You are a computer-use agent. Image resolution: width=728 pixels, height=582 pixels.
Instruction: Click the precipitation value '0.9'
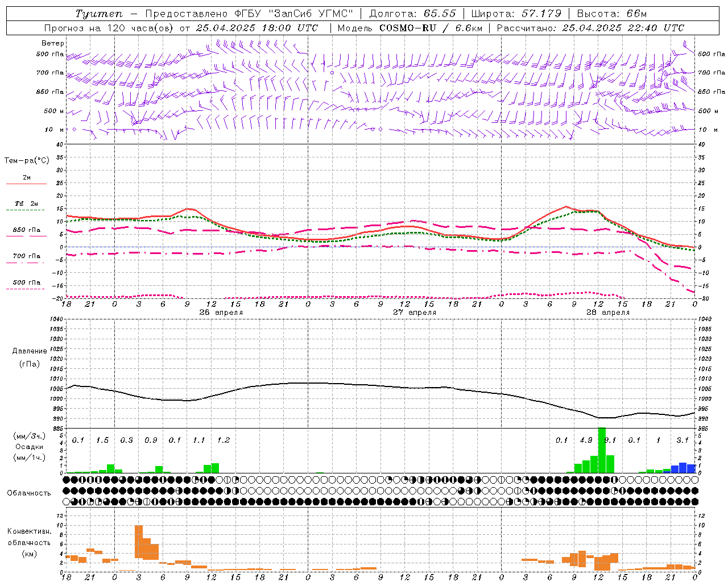[151, 440]
